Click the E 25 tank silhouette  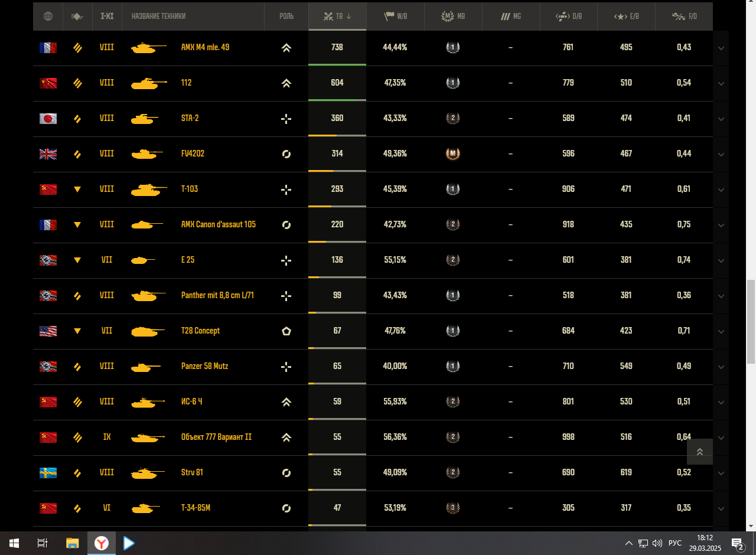(x=142, y=260)
